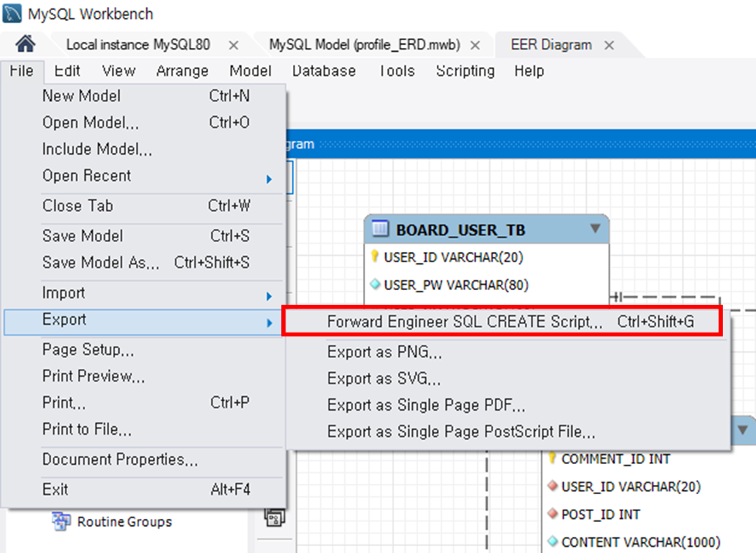Switch to the MySQL Model (profile_ERD.mwb) tab
The width and height of the screenshot is (756, 553).
(x=365, y=45)
